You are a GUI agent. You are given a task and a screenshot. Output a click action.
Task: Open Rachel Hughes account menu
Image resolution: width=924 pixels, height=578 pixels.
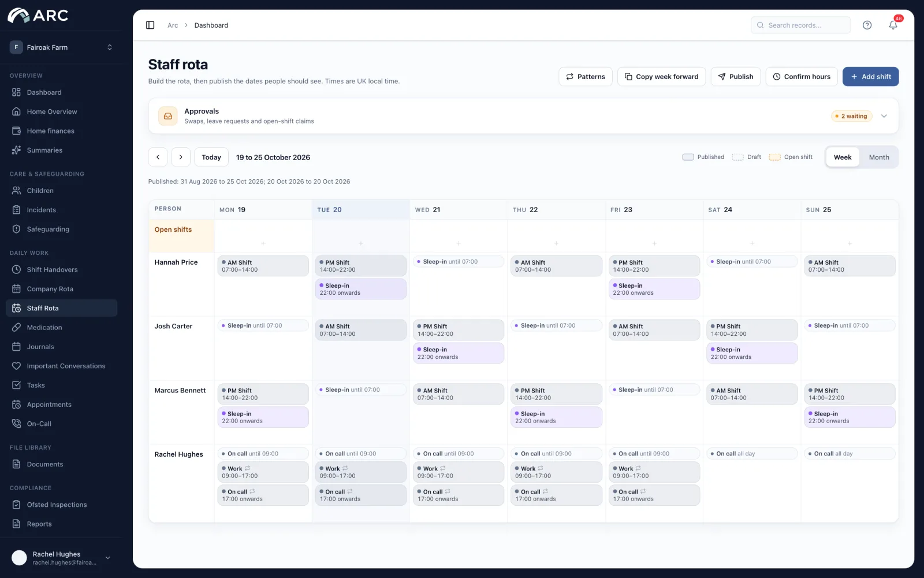coord(62,558)
